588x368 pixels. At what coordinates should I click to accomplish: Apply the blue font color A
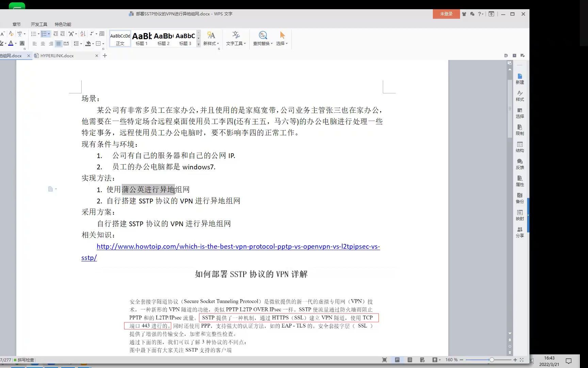(11, 43)
